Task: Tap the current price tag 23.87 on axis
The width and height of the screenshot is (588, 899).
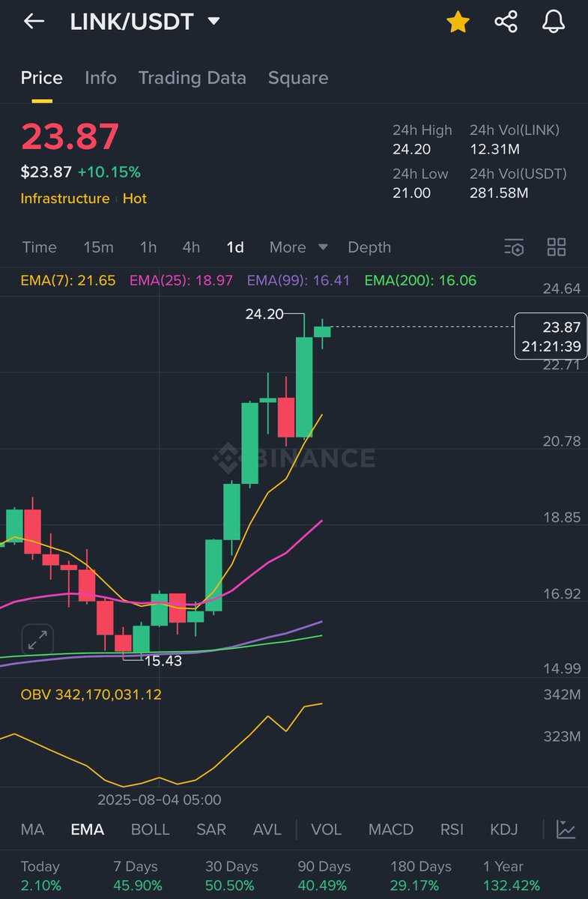Action: pos(551,336)
